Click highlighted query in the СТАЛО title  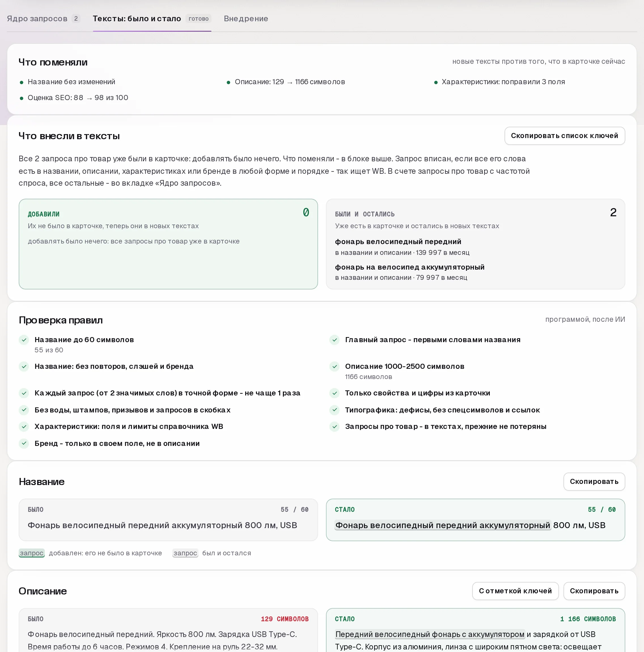tap(442, 526)
